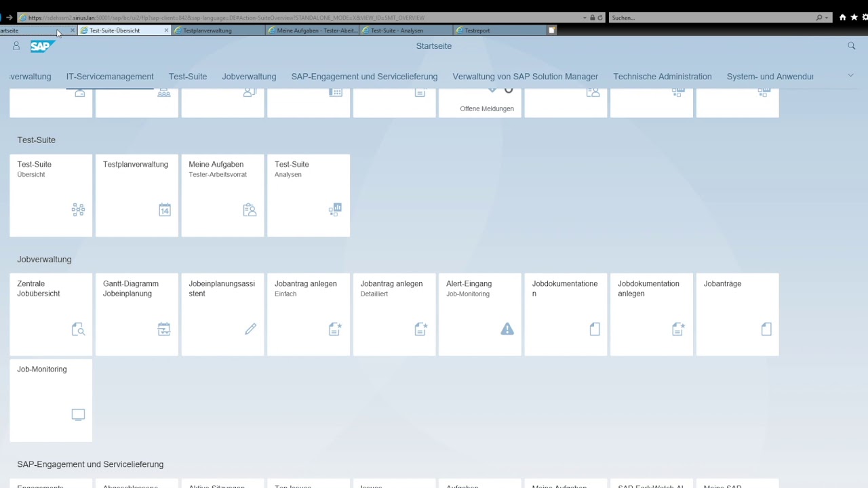Click the browser refresh icon

point(600,18)
